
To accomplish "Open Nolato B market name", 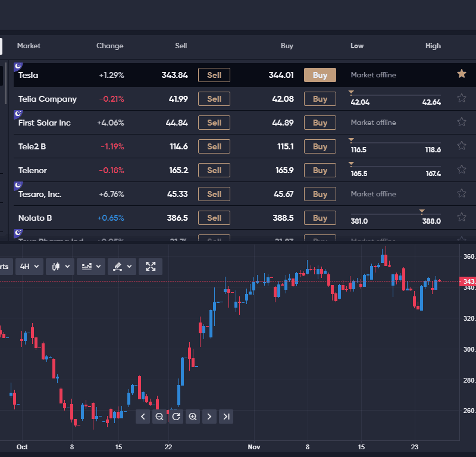I will coord(35,218).
